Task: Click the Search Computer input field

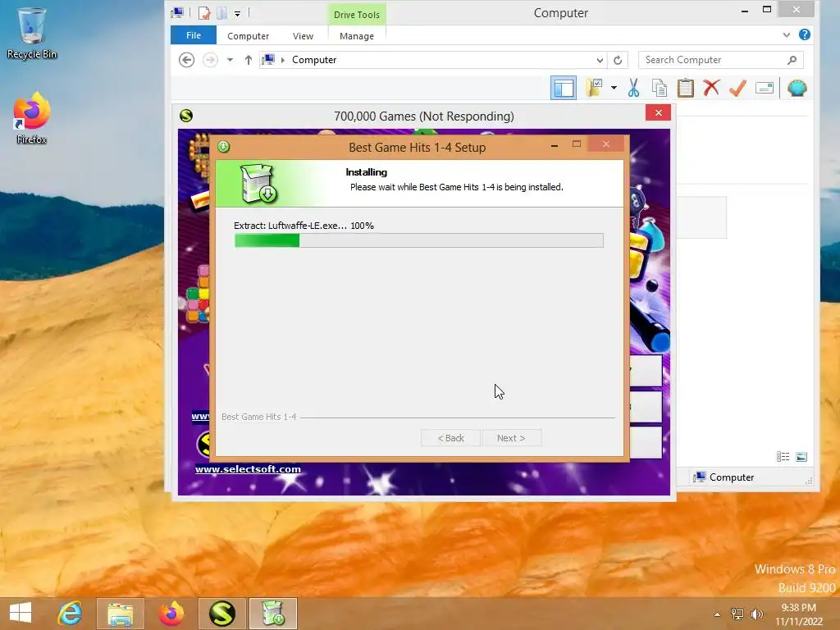Action: click(x=713, y=60)
